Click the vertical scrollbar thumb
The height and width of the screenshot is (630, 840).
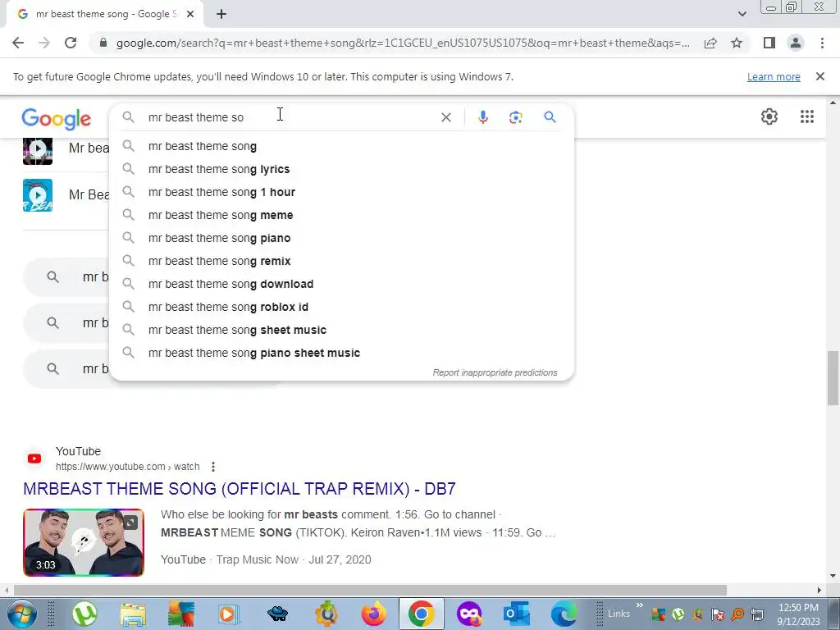coord(833,378)
